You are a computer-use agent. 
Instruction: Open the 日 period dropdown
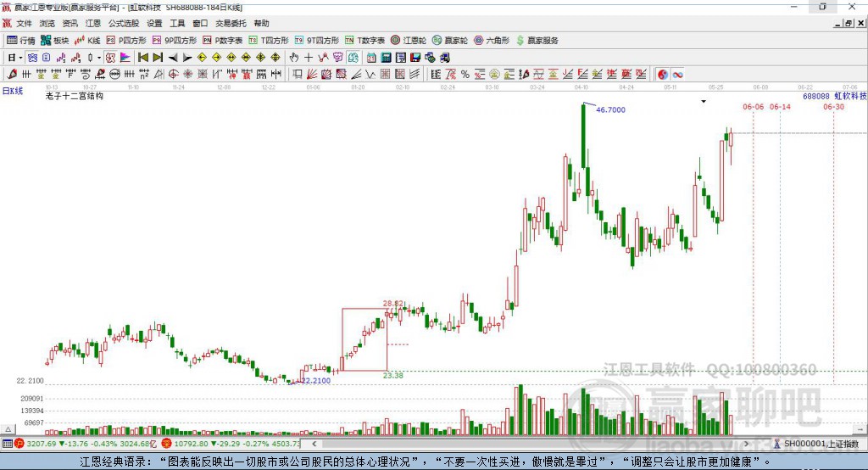point(14,58)
